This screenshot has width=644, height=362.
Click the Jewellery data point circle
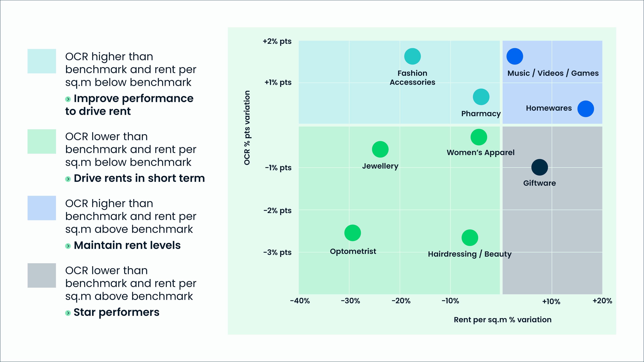380,149
